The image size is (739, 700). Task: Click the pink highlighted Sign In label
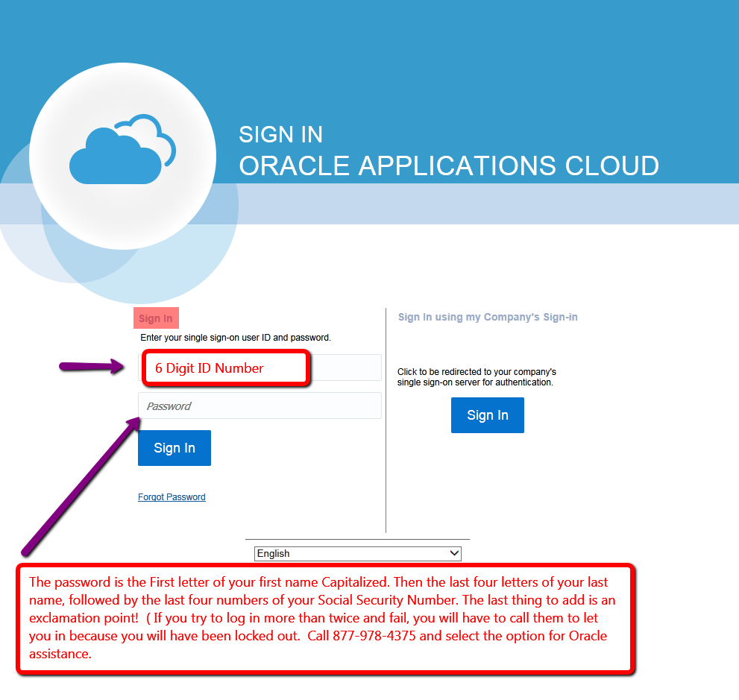[156, 318]
